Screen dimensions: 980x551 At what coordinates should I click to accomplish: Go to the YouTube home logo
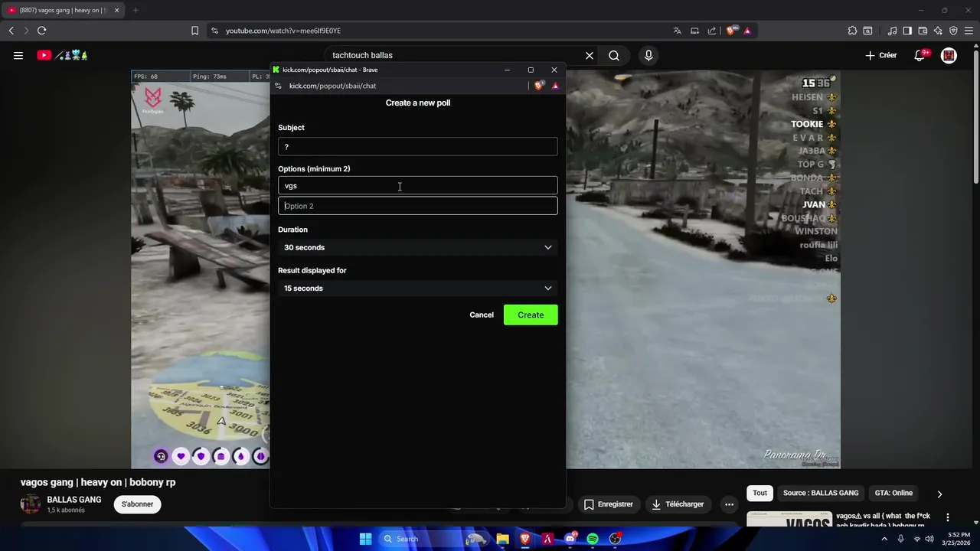tap(63, 55)
